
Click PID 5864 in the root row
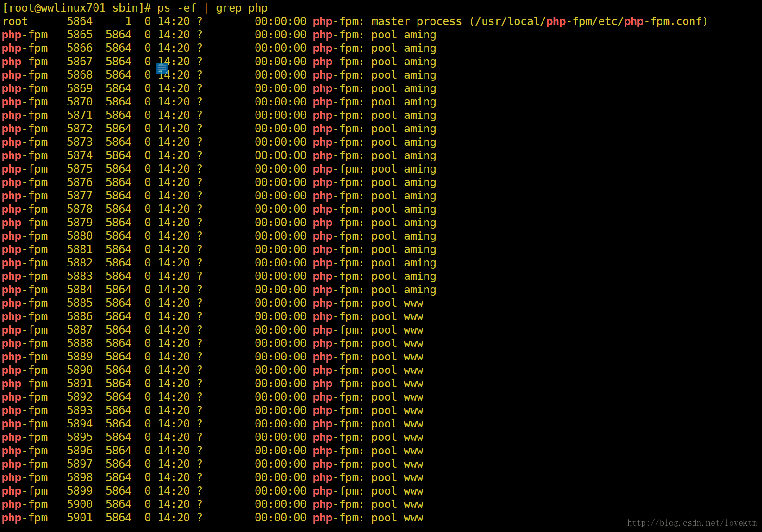(x=80, y=21)
